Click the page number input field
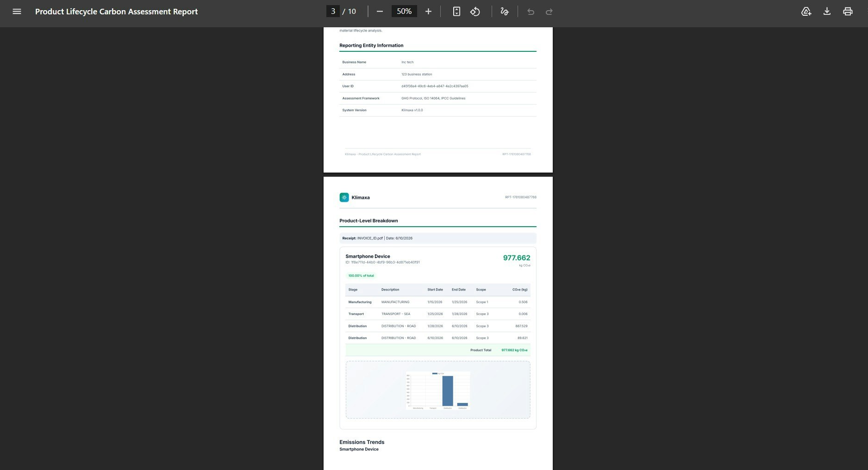Screen dimensions: 868x470 pyautogui.click(x=333, y=12)
